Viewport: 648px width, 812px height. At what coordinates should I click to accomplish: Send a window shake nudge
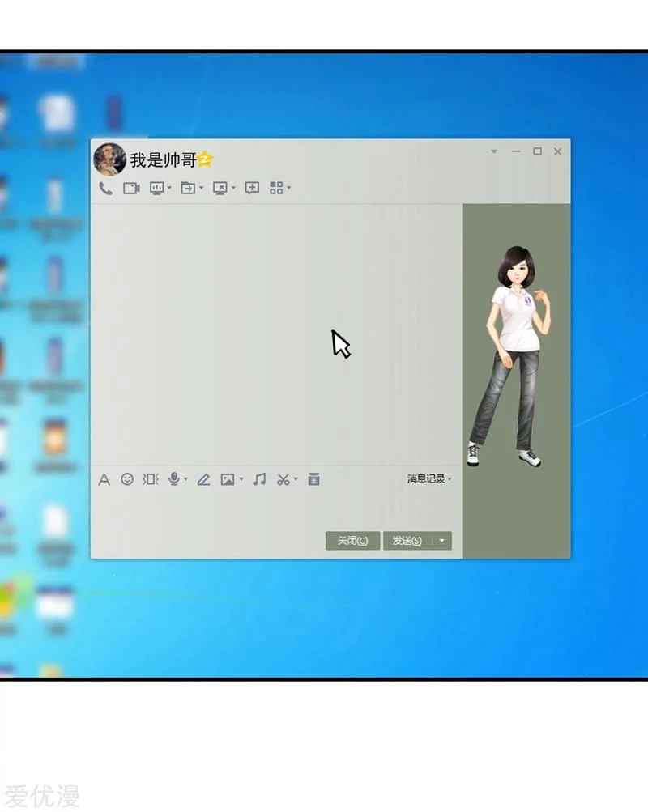(151, 479)
